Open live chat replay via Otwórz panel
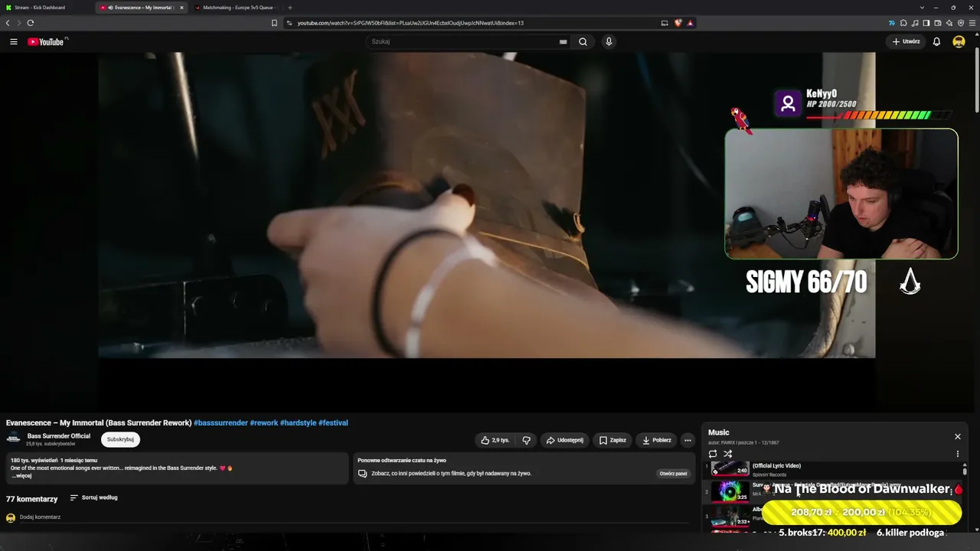The height and width of the screenshot is (551, 980). (x=673, y=474)
